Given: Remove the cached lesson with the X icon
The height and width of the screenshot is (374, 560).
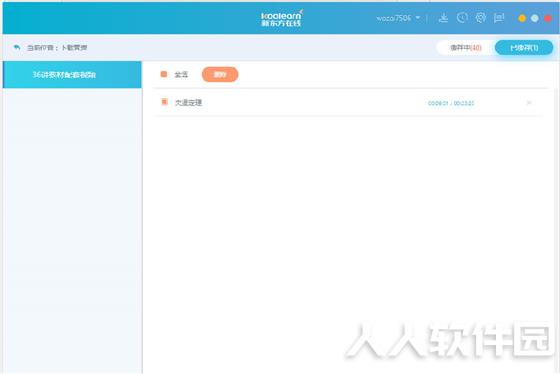Looking at the screenshot, I should point(529,103).
